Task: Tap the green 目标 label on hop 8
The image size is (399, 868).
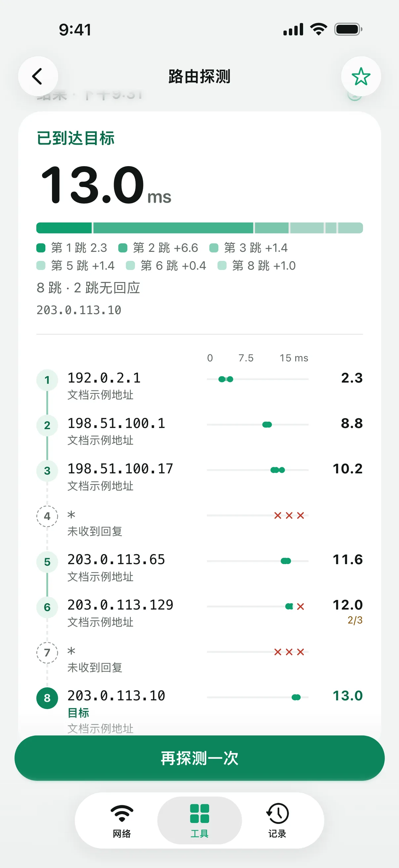Action: 78,713
